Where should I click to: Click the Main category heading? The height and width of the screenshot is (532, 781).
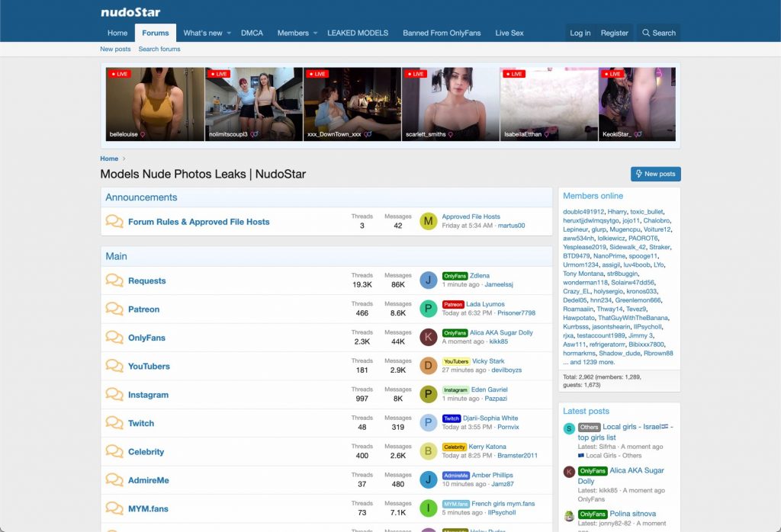click(x=116, y=256)
